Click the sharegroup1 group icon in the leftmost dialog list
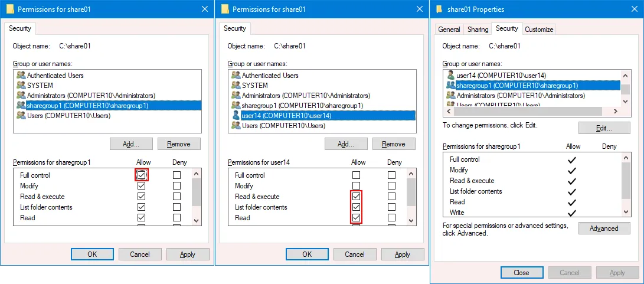The image size is (644, 284). [x=21, y=106]
